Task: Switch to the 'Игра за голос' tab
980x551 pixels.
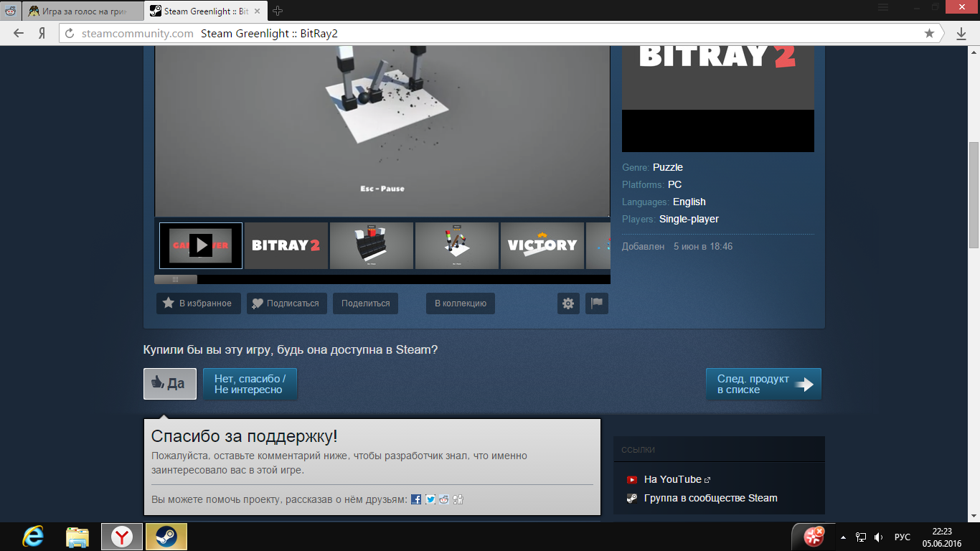Action: pyautogui.click(x=83, y=11)
